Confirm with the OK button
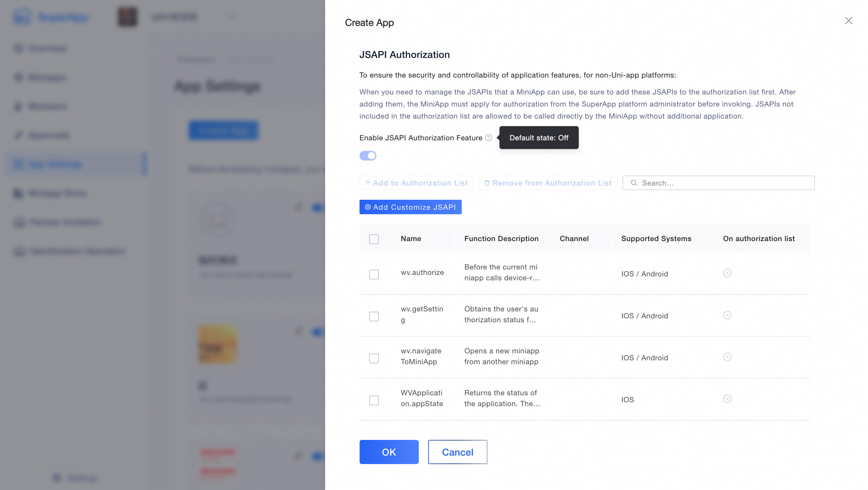This screenshot has width=868, height=490. coord(388,452)
